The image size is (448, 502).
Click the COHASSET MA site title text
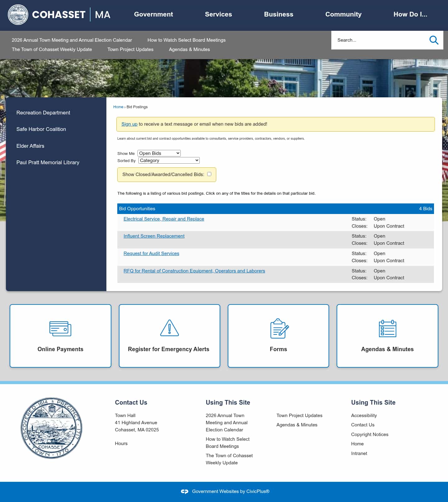[71, 15]
